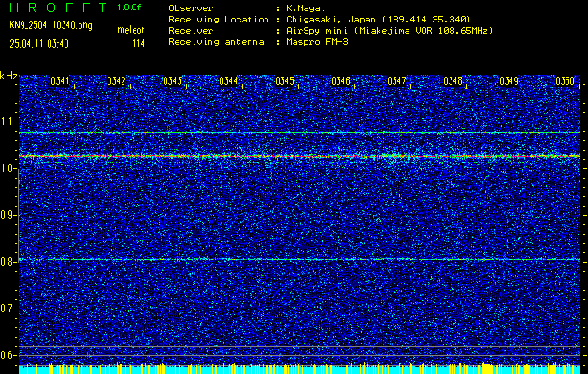The width and height of the screenshot is (588, 374).
Task: Click the 0.9 kHz axis label
Action: pos(7,215)
